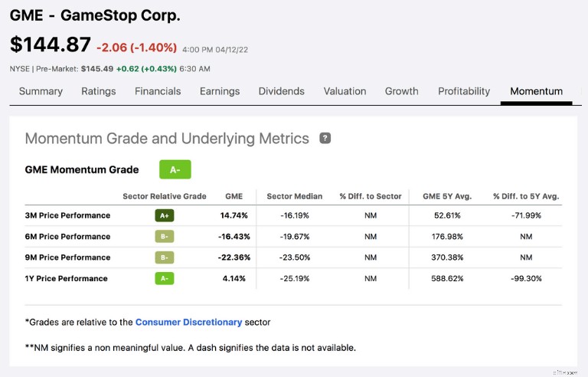The height and width of the screenshot is (377, 588).
Task: Click the Momentum Grade and Underlying Metrics heading
Action: [x=167, y=138]
